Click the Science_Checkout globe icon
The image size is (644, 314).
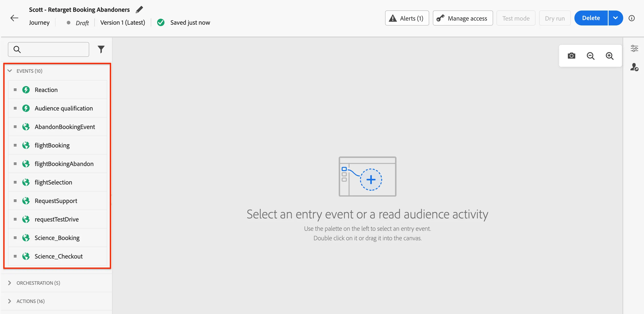tap(26, 256)
